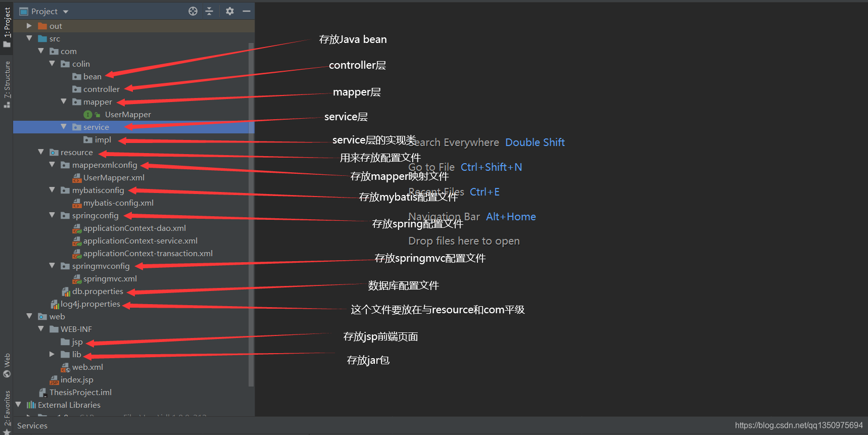Viewport: 868px width, 435px height.
Task: Collapse External Libraries arrow
Action: coord(18,405)
